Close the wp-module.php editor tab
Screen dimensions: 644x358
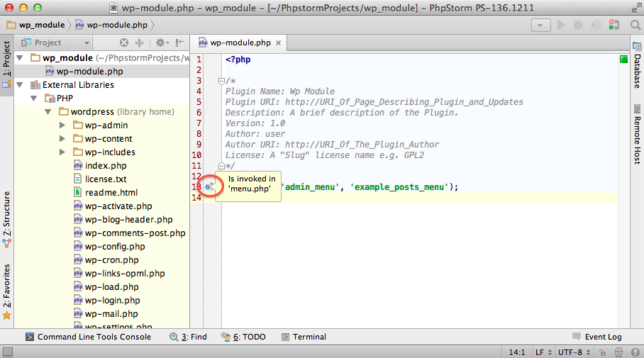(279, 43)
